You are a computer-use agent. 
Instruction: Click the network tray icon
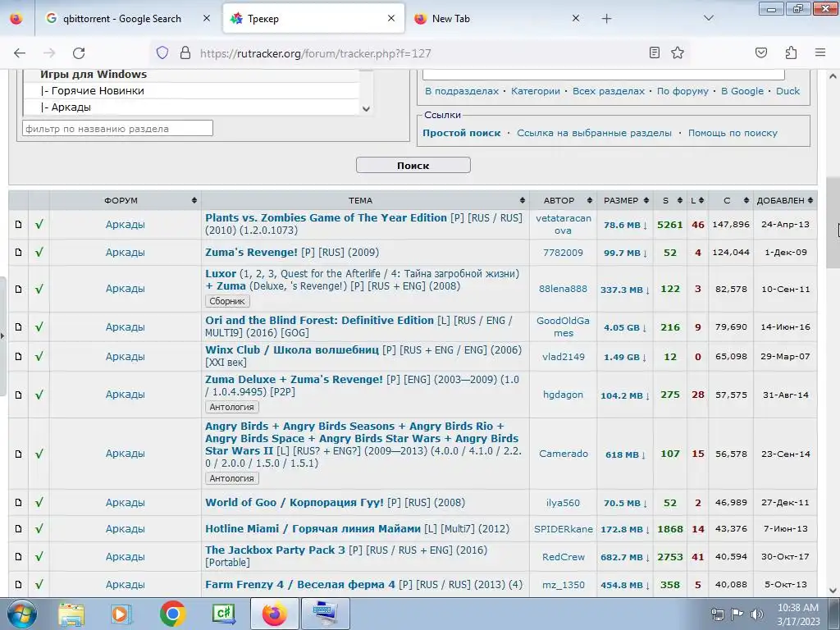pyautogui.click(x=717, y=614)
